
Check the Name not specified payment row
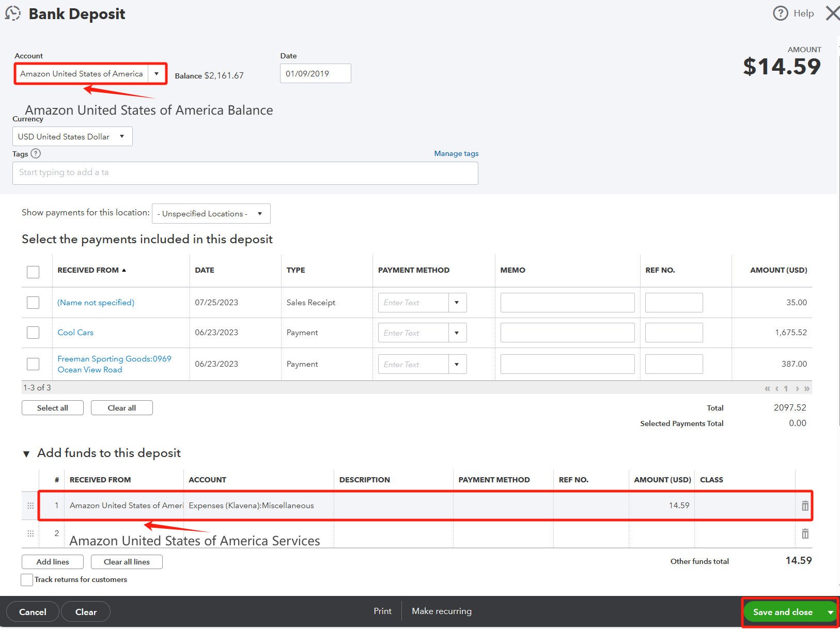(33, 303)
